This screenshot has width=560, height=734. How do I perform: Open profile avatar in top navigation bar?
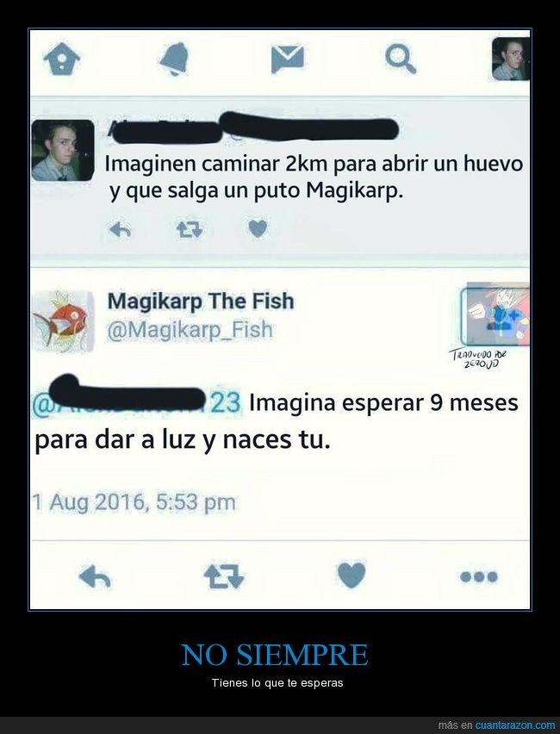511,59
